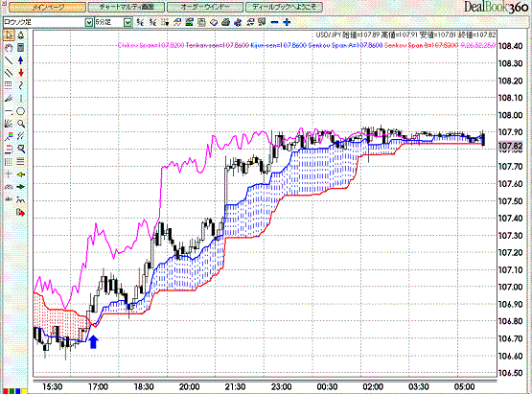The height and width of the screenshot is (394, 532).
Task: Click the USD/JPY price header text
Action: pyautogui.click(x=405, y=35)
